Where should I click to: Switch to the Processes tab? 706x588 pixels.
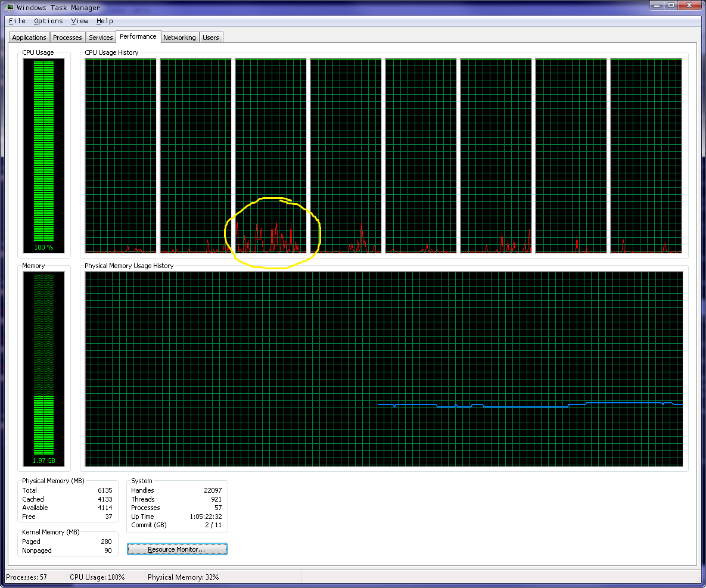coord(67,38)
